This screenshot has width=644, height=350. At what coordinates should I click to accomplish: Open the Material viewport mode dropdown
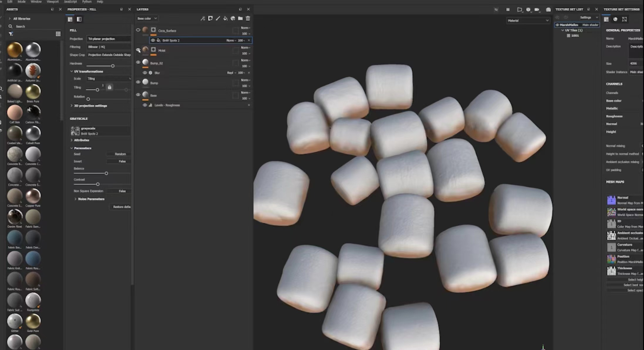[528, 21]
